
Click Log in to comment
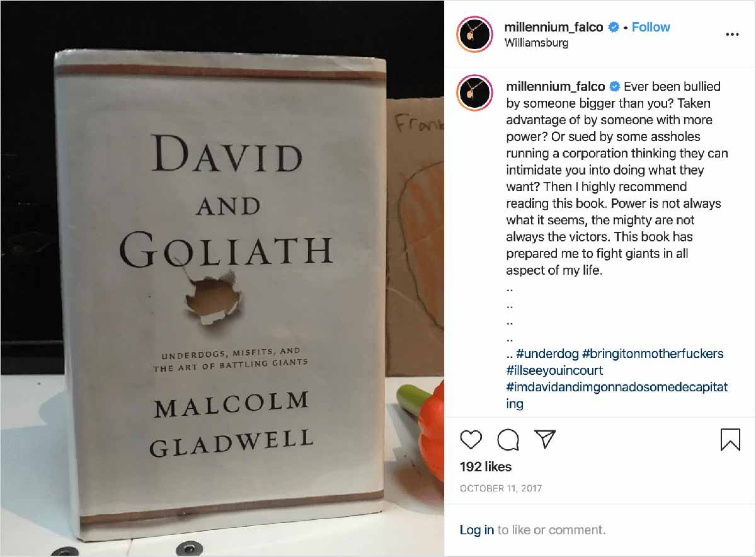tap(477, 530)
